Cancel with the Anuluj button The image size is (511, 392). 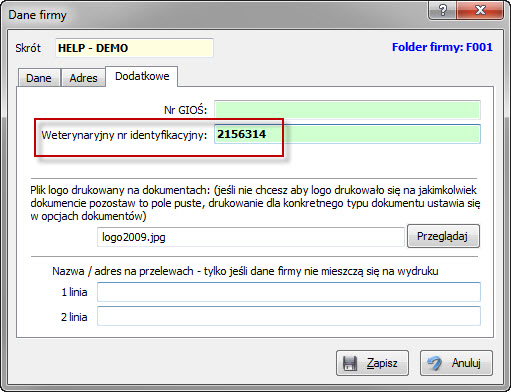(456, 363)
